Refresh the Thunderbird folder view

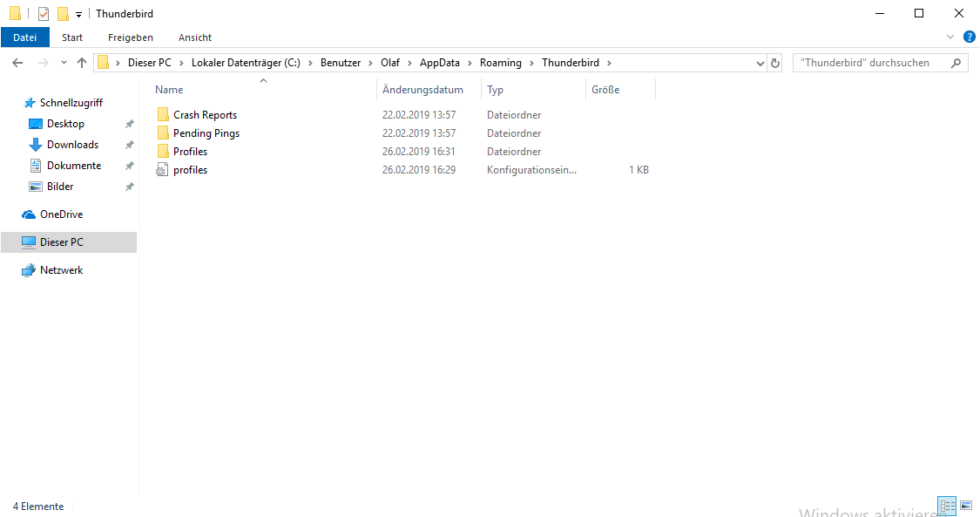click(x=775, y=63)
